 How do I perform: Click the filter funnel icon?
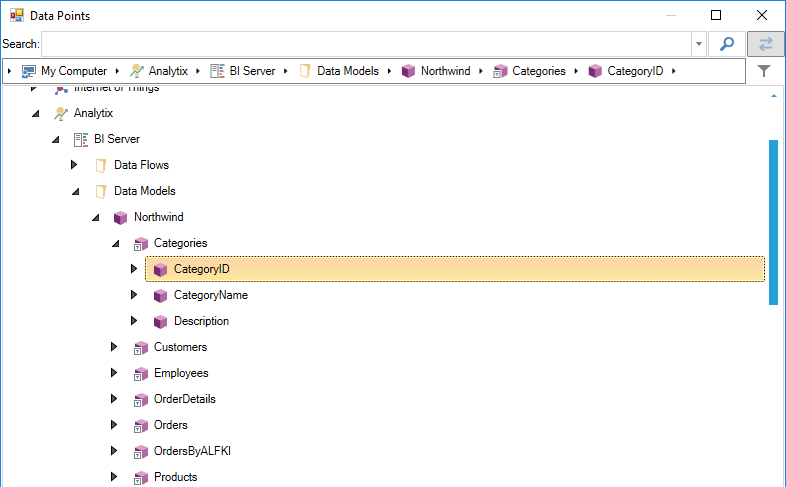click(x=765, y=71)
